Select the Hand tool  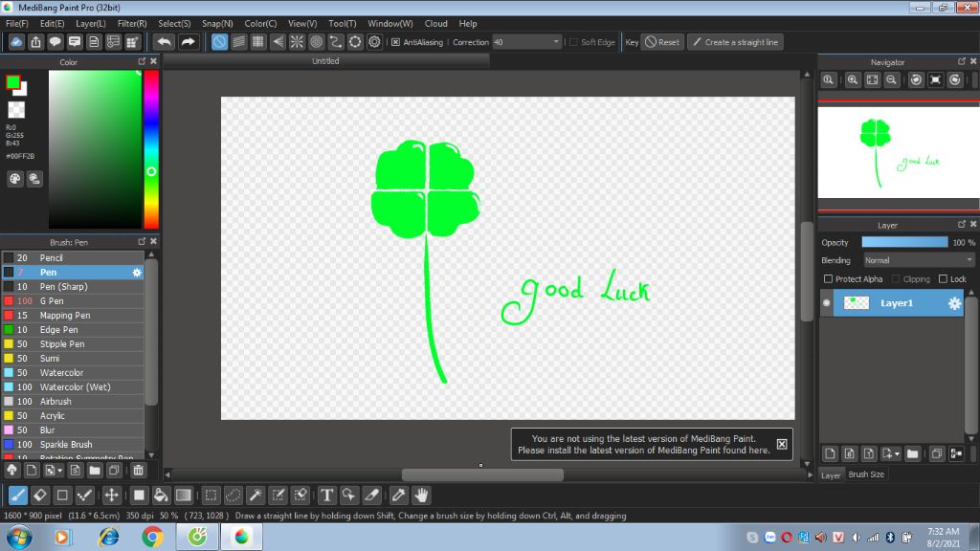421,496
